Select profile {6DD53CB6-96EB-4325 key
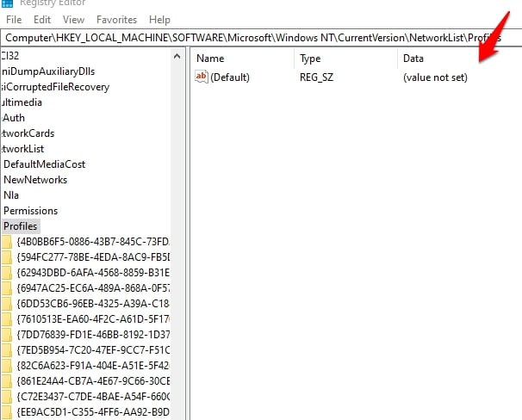This screenshot has width=522, height=420. pyautogui.click(x=93, y=303)
